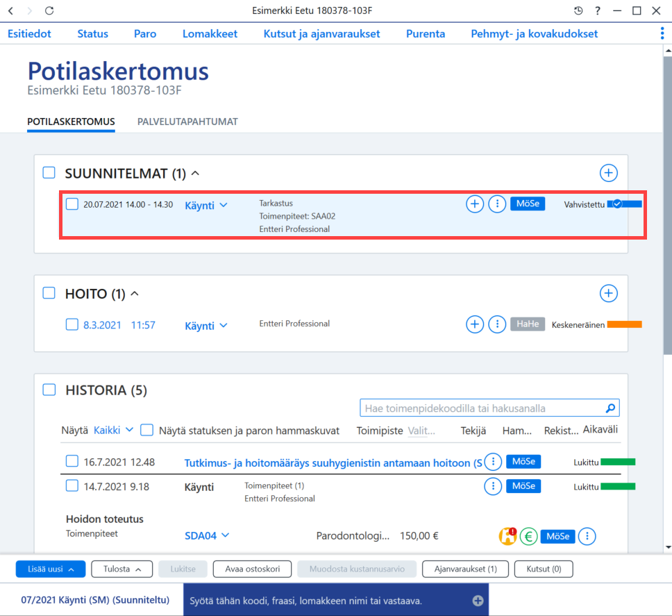The height and width of the screenshot is (616, 672).
Task: Check the SUUNNITELMAT section checkbox
Action: (x=49, y=173)
